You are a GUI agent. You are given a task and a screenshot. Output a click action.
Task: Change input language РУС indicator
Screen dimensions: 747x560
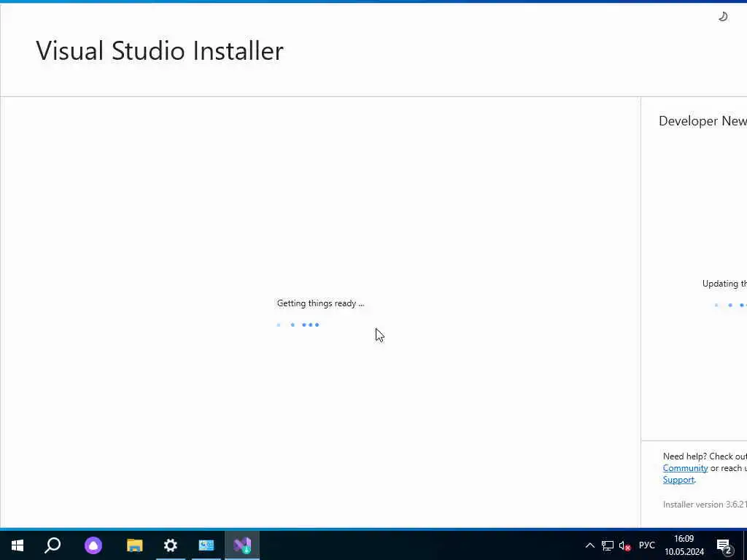[x=646, y=545]
